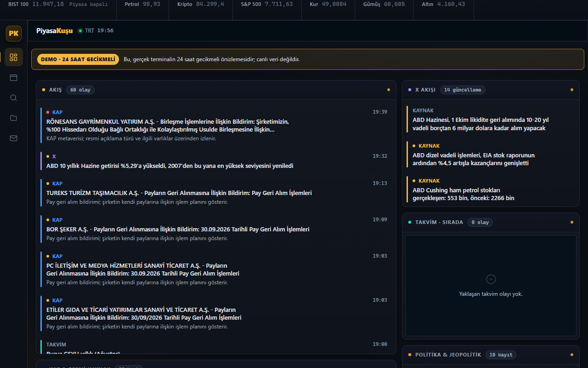The image size is (588, 368).
Task: Open the mail icon in sidebar
Action: [14, 138]
